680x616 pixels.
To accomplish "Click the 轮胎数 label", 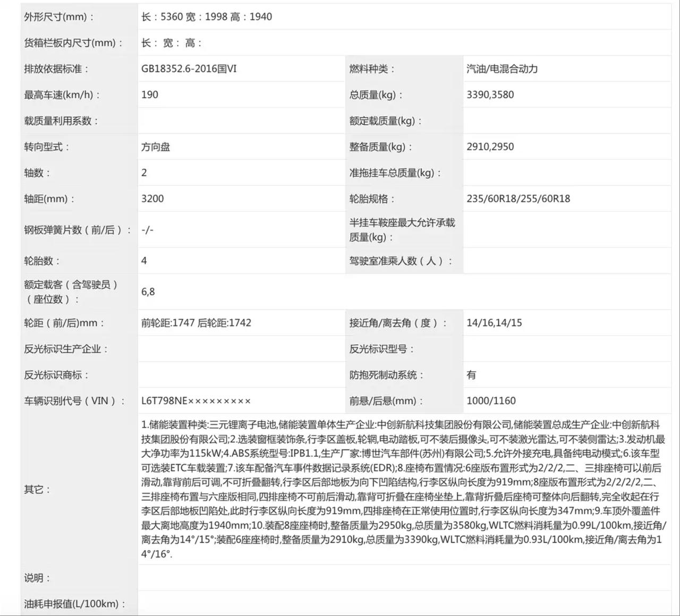I will pos(42,261).
